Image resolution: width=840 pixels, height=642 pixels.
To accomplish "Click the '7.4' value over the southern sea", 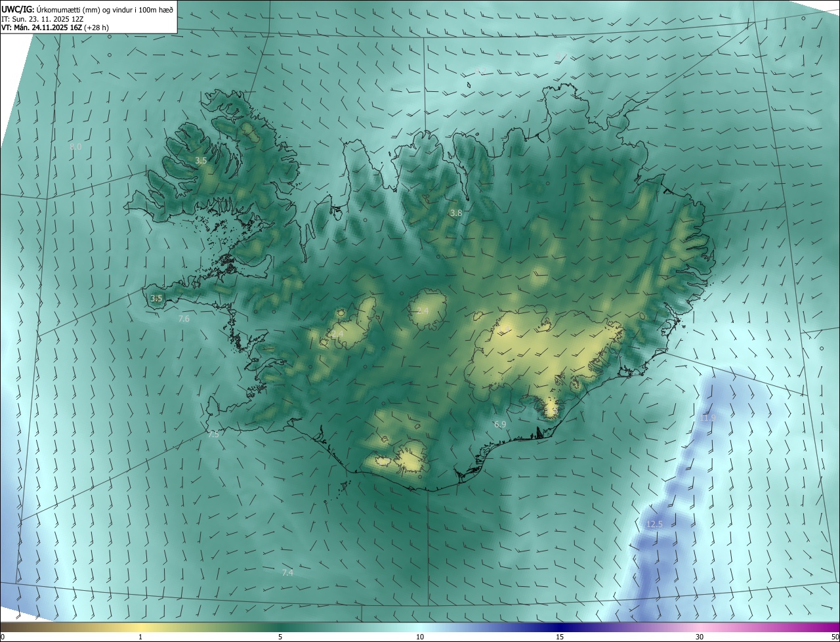I will pyautogui.click(x=287, y=572).
